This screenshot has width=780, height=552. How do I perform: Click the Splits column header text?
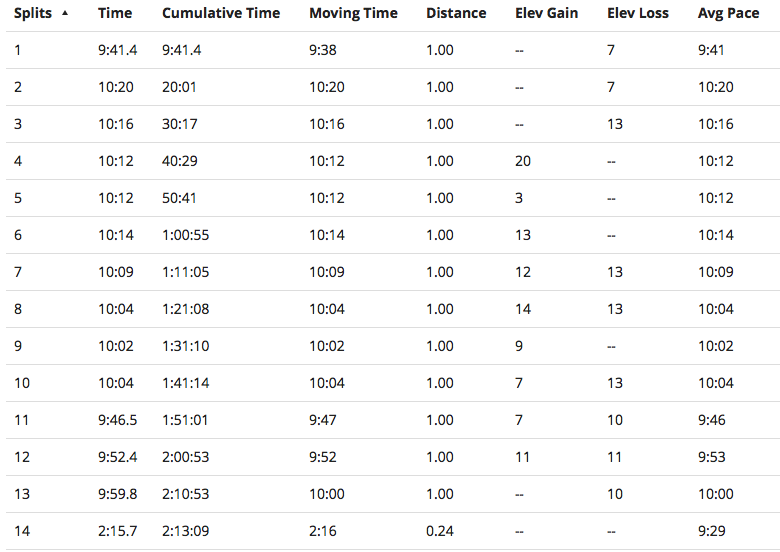pos(33,14)
